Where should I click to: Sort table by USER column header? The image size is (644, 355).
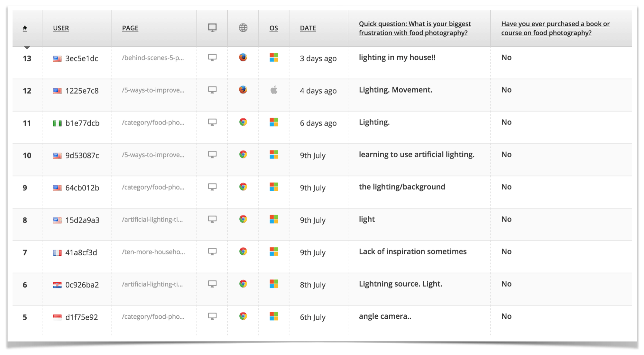(x=61, y=28)
